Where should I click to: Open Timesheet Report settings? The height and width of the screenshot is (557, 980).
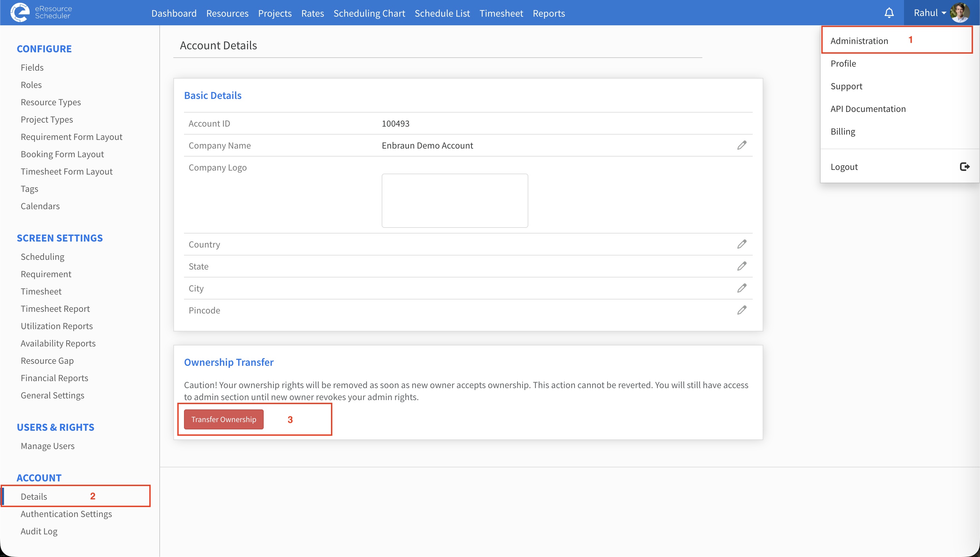point(55,309)
